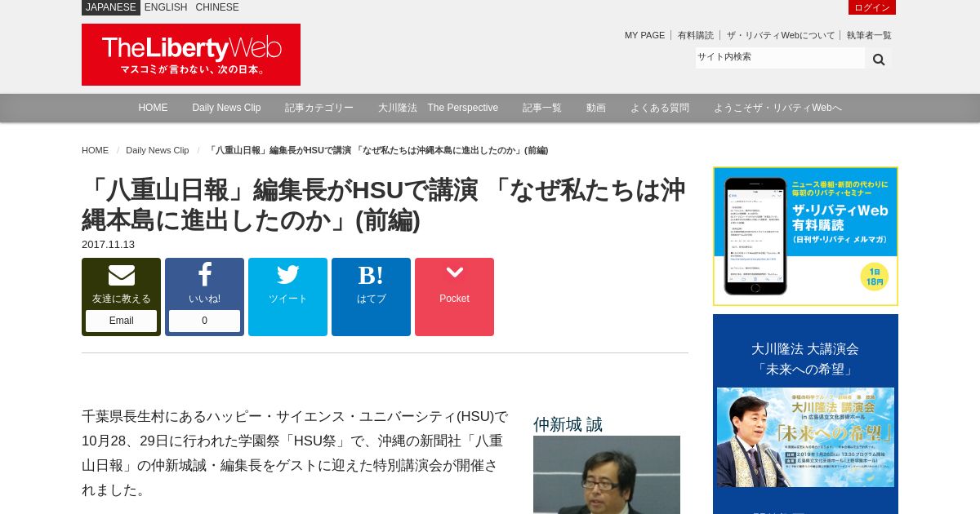Open 大川隆法 The Perspective menu item
980x514 pixels.
click(x=438, y=108)
